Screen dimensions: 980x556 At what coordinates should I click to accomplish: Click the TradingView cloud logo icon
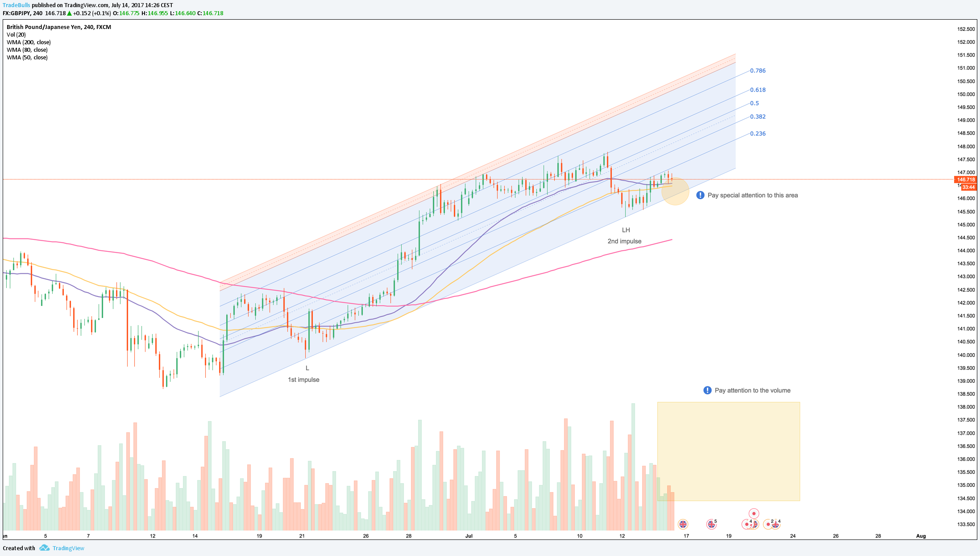click(x=44, y=548)
